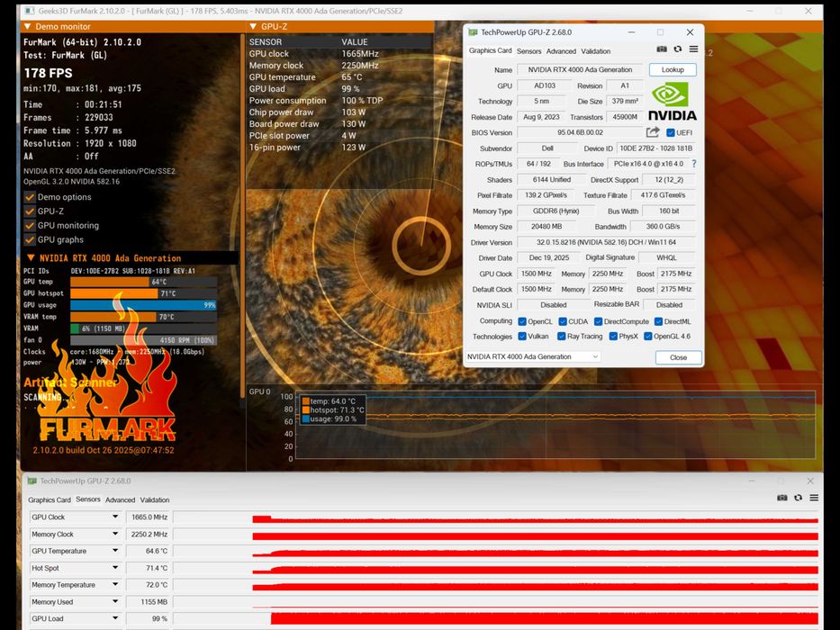Click the 16-pin power sensor row

pyautogui.click(x=339, y=148)
